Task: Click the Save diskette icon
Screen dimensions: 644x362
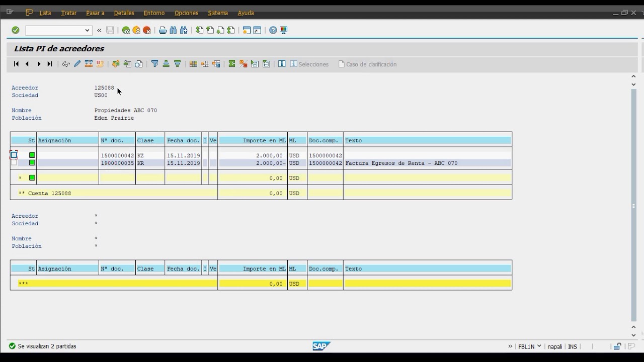Action: (110, 30)
